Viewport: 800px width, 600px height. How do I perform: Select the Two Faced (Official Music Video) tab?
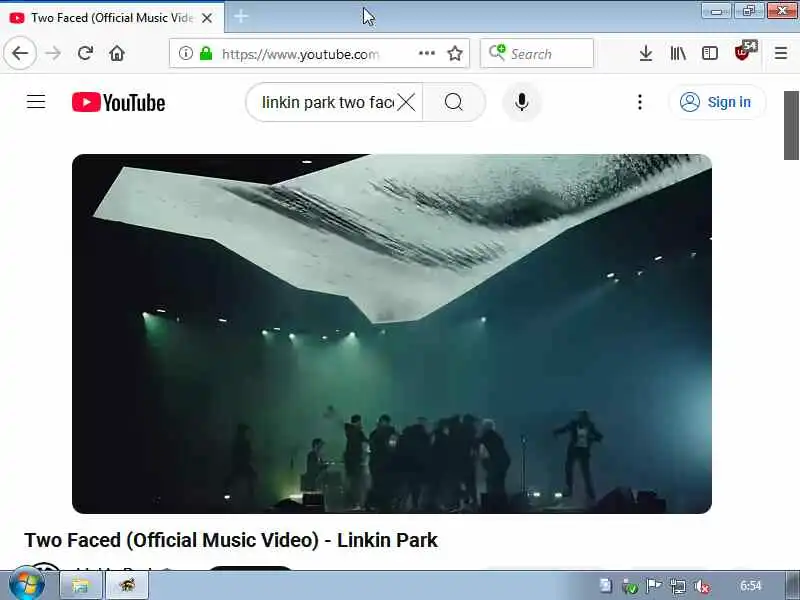111,18
